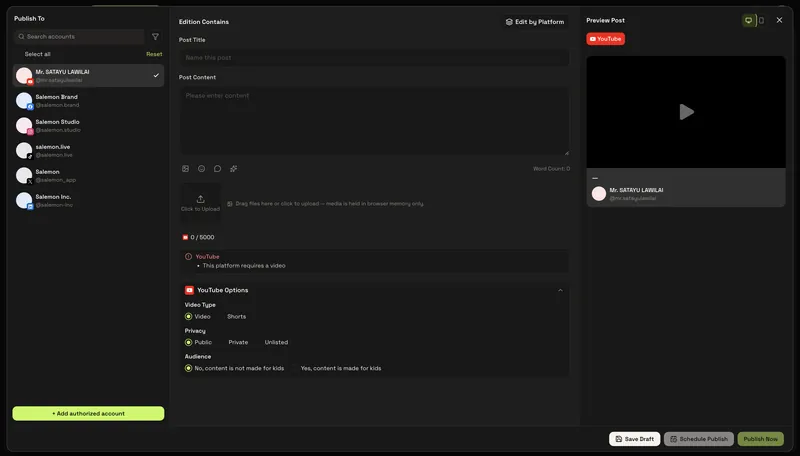Select the Shorts video type
This screenshot has width=800, height=456.
(x=236, y=317)
